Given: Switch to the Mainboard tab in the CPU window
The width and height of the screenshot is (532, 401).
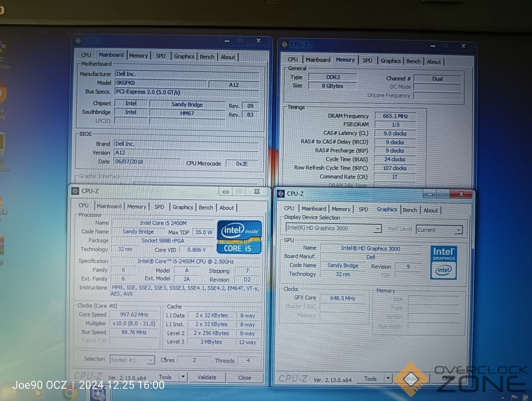Looking at the screenshot, I should point(109,206).
